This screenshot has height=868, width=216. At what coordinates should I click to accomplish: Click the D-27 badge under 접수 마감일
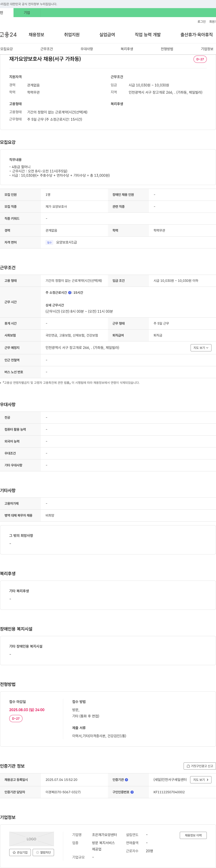pos(16,718)
